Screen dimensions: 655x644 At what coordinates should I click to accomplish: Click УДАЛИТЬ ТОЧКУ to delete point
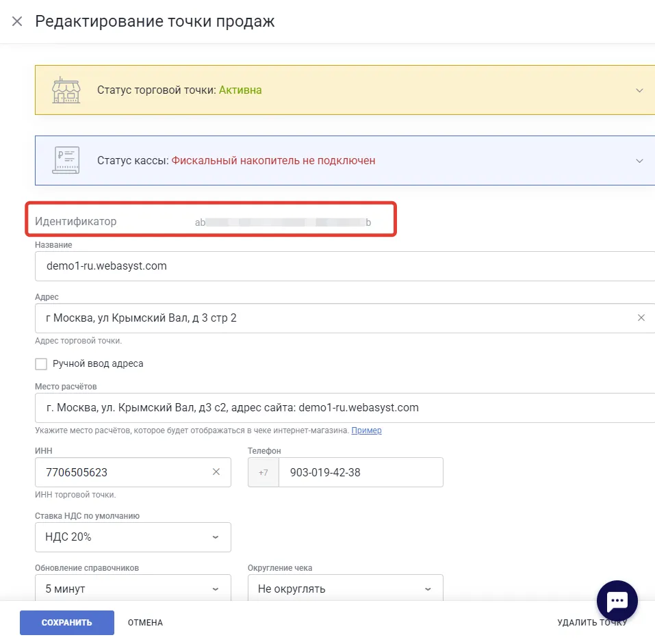tap(591, 623)
